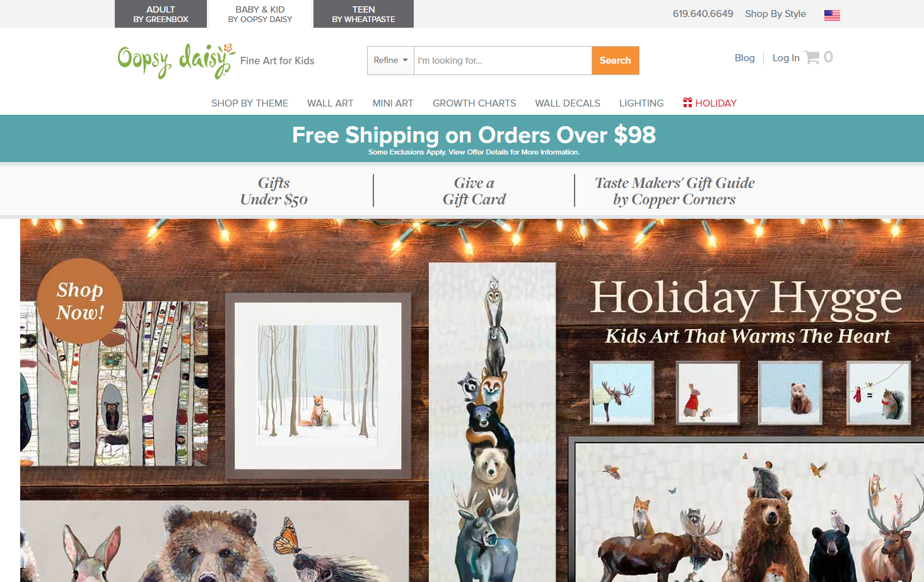Open the shopping cart icon
This screenshot has height=582, width=924.
(x=812, y=57)
